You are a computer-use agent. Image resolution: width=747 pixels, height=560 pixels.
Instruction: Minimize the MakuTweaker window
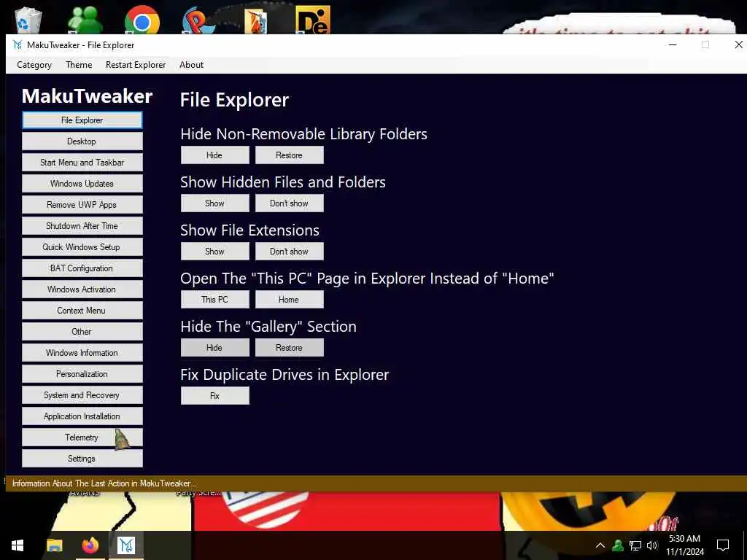tap(673, 44)
